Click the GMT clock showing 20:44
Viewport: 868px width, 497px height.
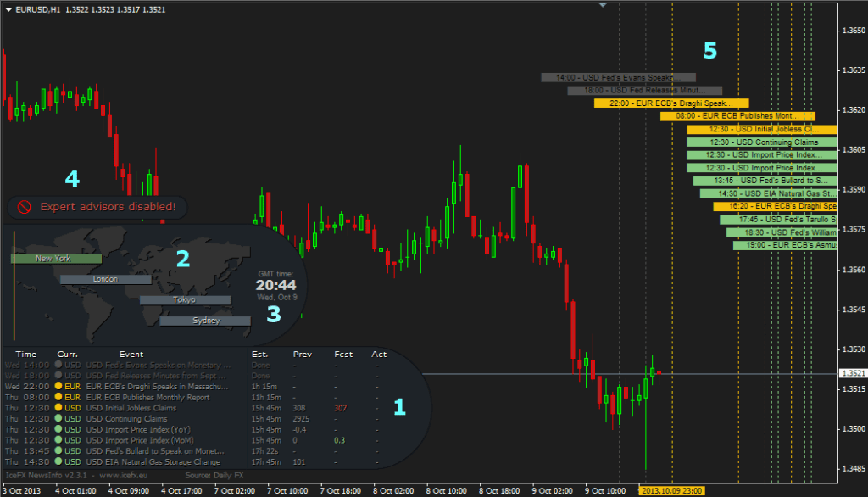pyautogui.click(x=275, y=285)
